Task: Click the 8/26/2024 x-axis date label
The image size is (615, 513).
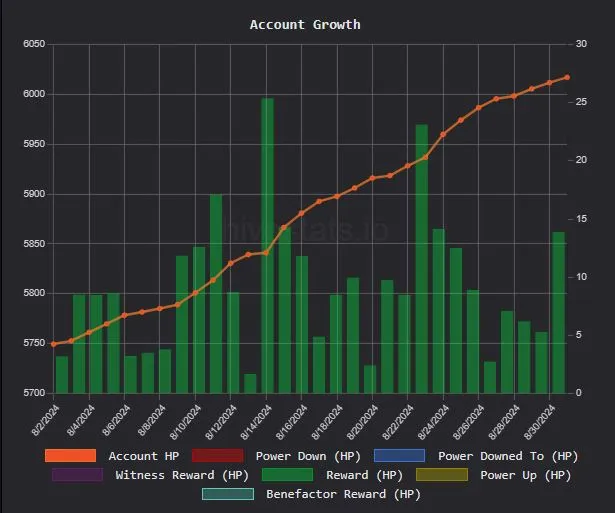Action: pyautogui.click(x=469, y=422)
